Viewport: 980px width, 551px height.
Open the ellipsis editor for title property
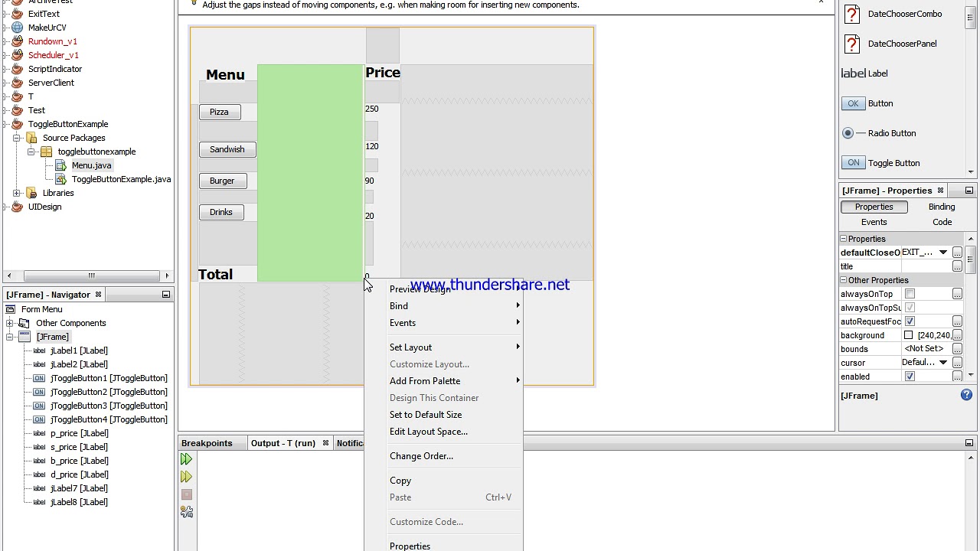tap(957, 266)
